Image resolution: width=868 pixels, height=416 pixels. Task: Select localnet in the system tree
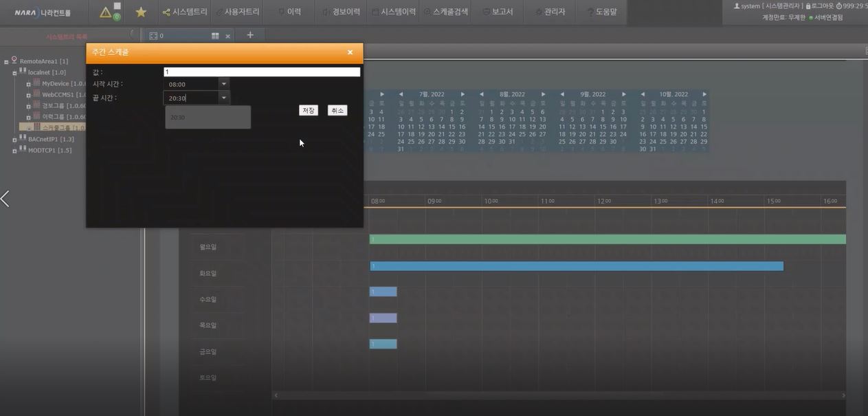tap(47, 72)
